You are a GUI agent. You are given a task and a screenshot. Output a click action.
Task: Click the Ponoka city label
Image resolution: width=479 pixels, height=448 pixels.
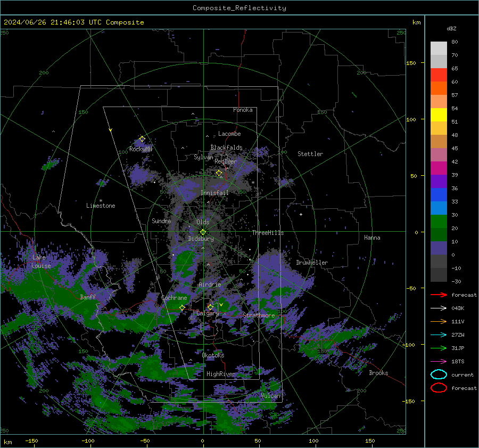243,110
